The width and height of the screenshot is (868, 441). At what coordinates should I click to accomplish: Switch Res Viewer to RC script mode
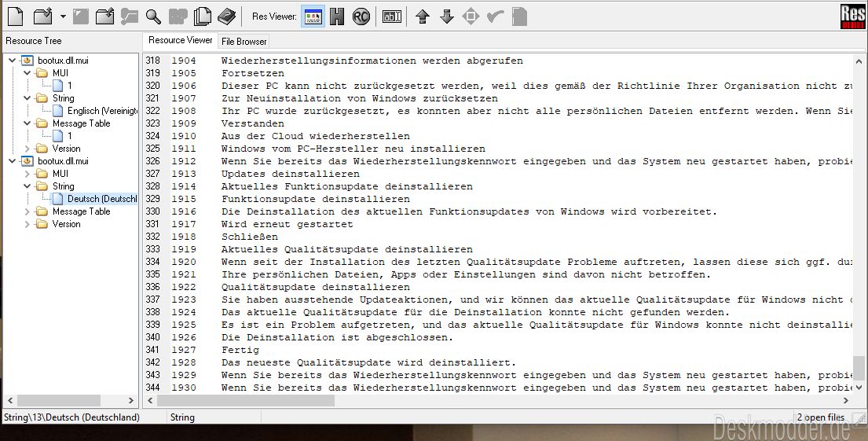coord(361,17)
